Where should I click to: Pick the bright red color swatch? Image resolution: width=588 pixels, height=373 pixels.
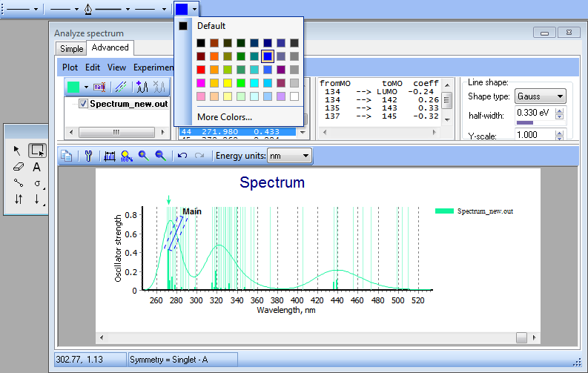click(x=201, y=70)
